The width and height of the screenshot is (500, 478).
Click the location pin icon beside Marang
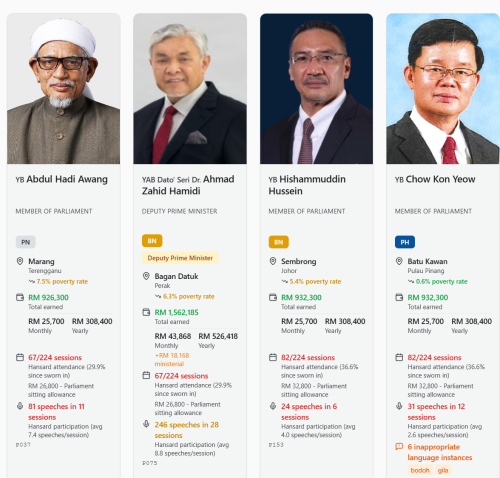(20, 261)
